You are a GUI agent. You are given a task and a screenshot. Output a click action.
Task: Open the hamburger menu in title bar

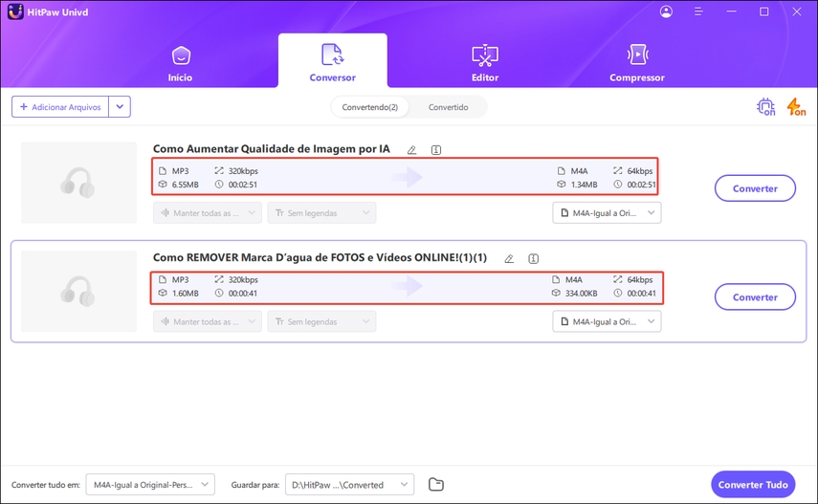tap(701, 11)
